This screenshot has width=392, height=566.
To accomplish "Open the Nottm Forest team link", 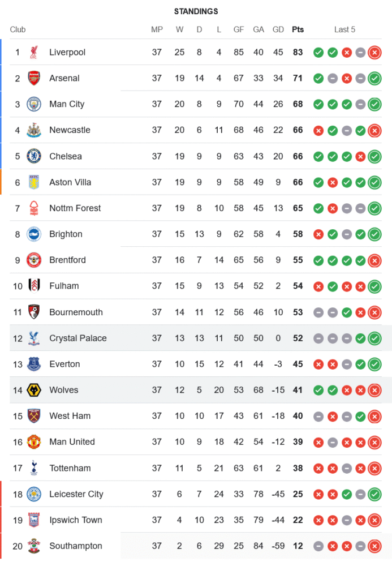I will click(x=75, y=208).
